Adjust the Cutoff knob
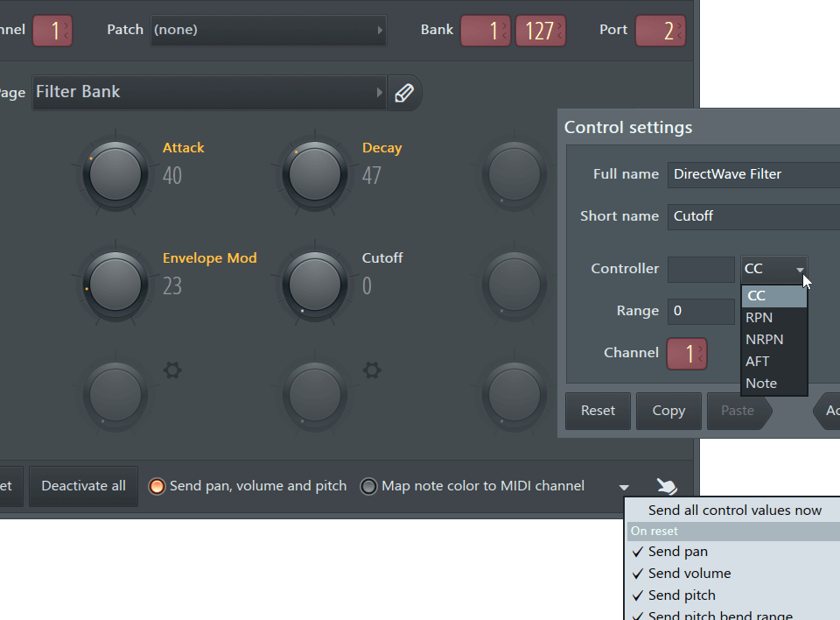 [314, 284]
